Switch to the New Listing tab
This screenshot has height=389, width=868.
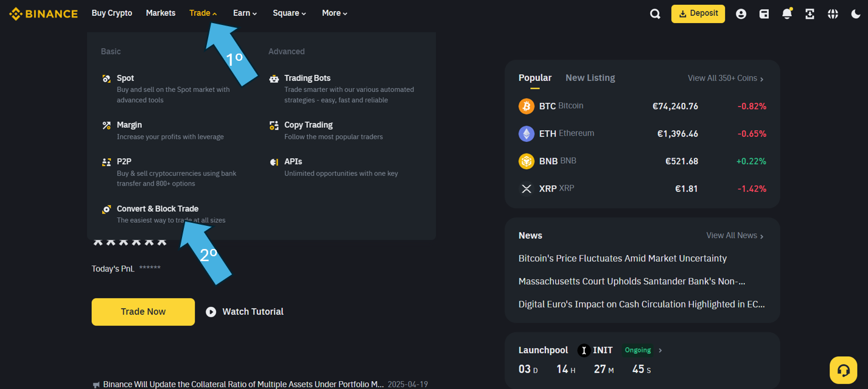[590, 78]
